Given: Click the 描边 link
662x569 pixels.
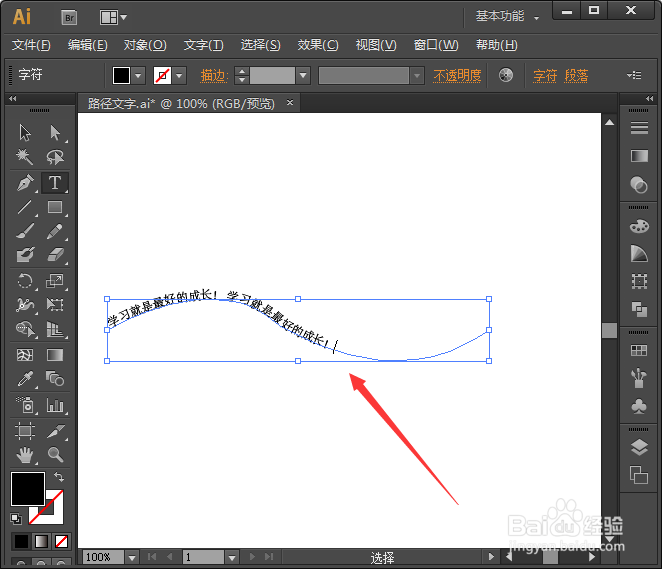Looking at the screenshot, I should (214, 76).
